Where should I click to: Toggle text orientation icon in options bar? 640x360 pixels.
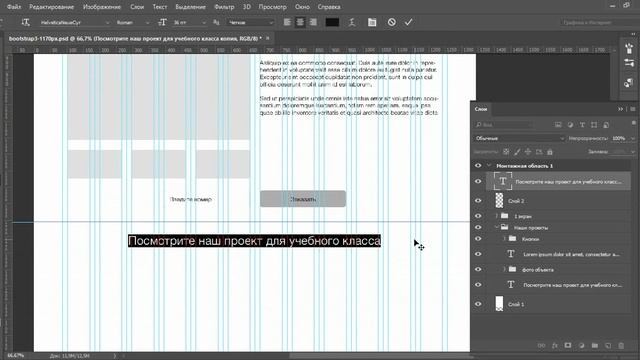[x=25, y=22]
